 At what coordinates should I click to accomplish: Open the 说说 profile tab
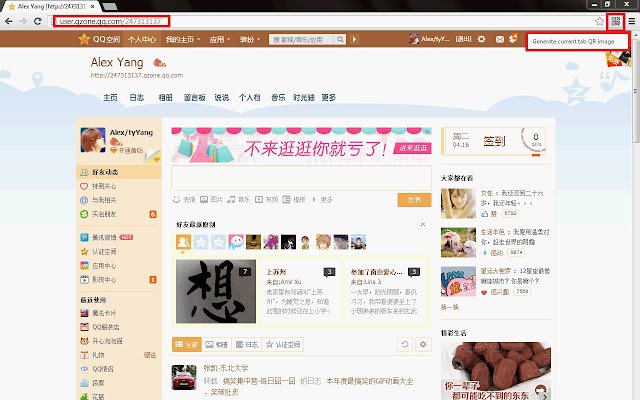click(x=222, y=98)
